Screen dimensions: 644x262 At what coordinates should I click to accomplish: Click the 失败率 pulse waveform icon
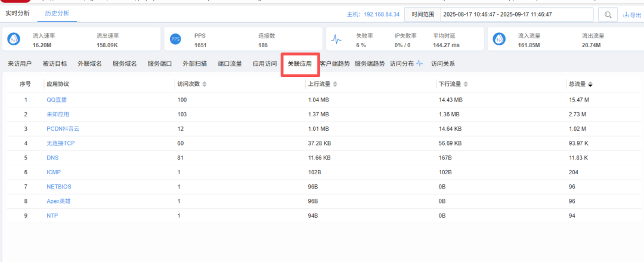[x=337, y=39]
